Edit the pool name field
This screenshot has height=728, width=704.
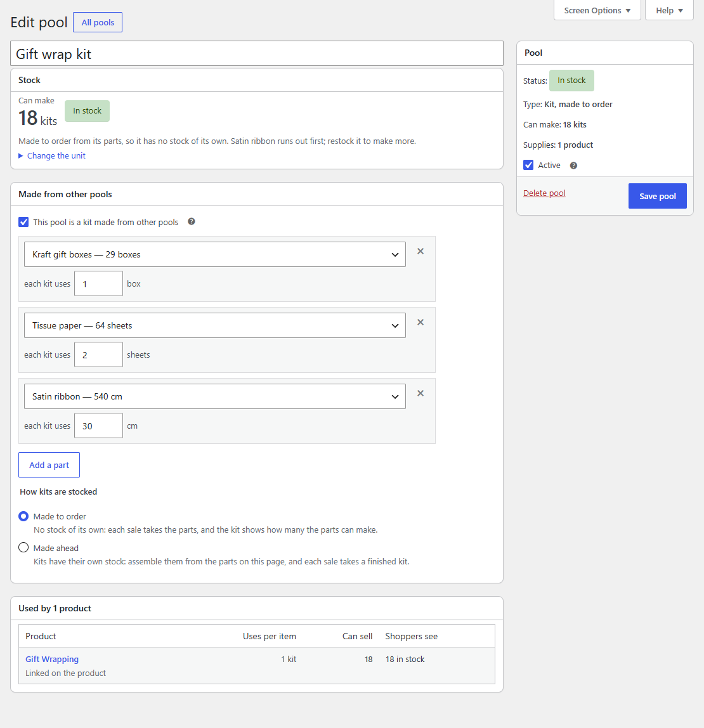[257, 53]
